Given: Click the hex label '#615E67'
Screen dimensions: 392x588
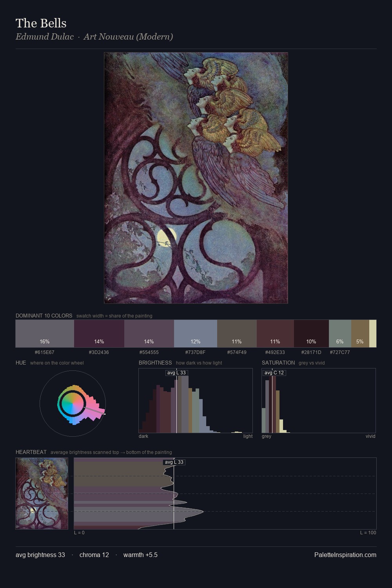Looking at the screenshot, I should (45, 352).
